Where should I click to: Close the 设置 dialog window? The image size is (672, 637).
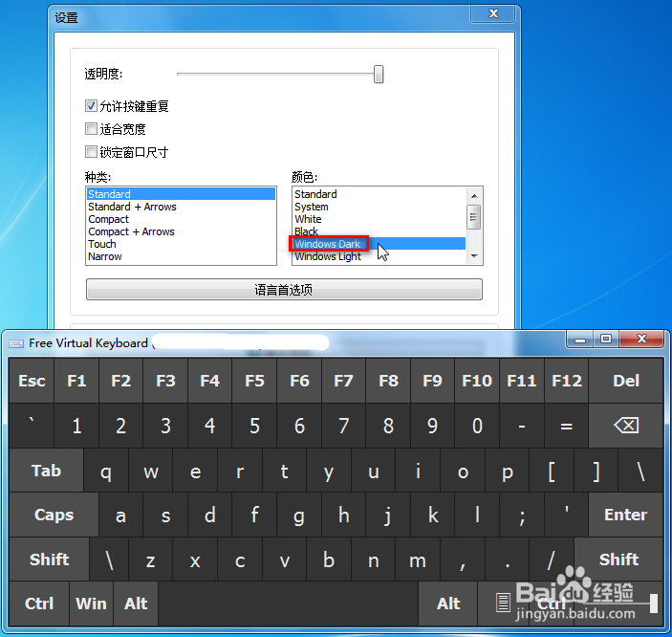click(x=493, y=13)
